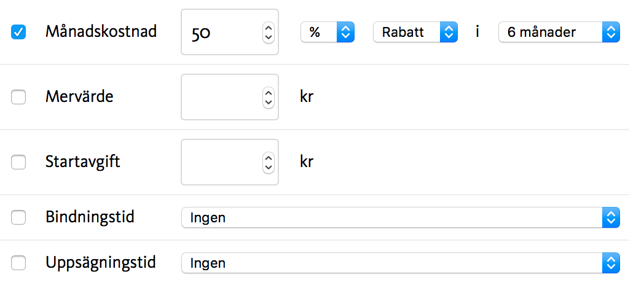Click the Uppsägningstid label text
The image size is (644, 296).
tap(100, 263)
